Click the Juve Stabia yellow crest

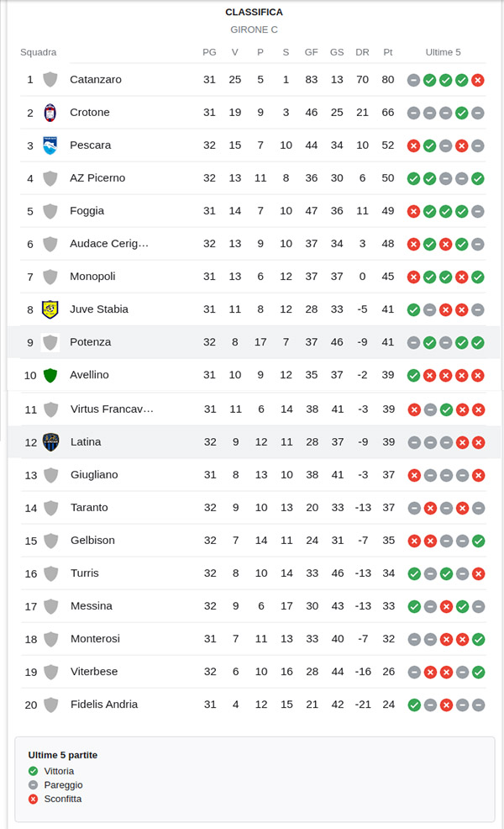50,309
